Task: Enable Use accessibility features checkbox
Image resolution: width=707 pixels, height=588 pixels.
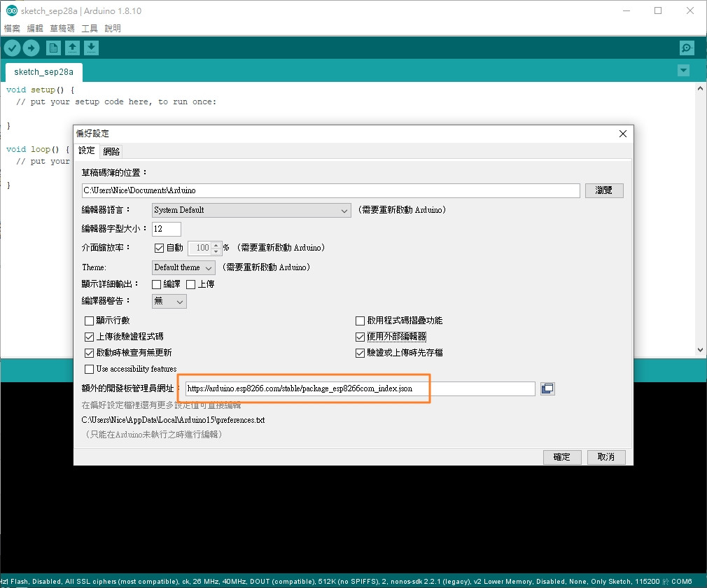Action: tap(90, 370)
